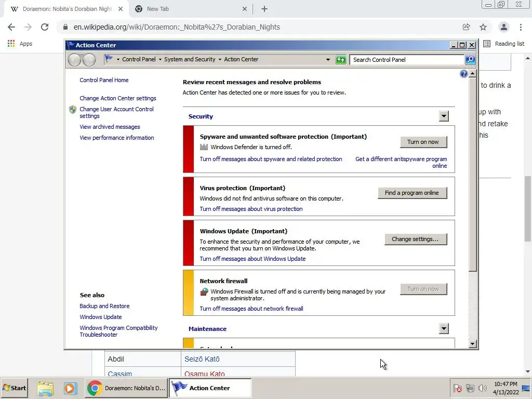
Task: Click the Action Center taskbar button
Action: (210, 388)
